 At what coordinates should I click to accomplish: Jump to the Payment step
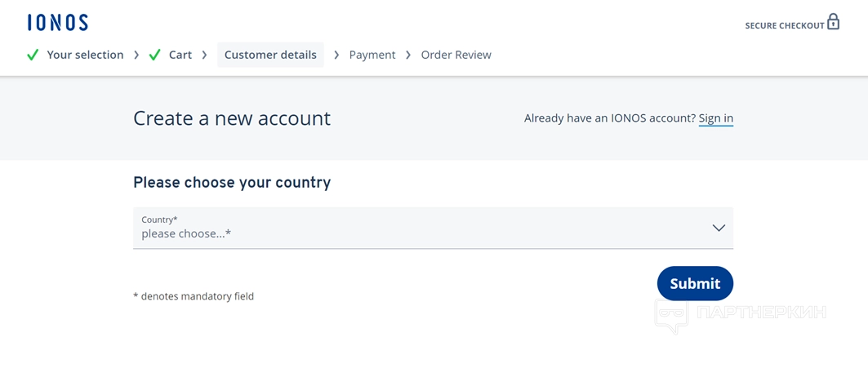point(372,55)
